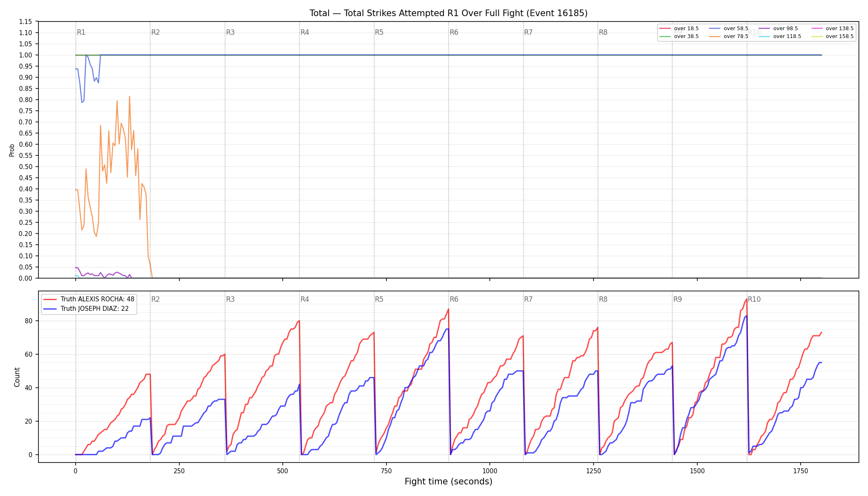Click the 1250 tick on the fight time axis

pyautogui.click(x=594, y=471)
